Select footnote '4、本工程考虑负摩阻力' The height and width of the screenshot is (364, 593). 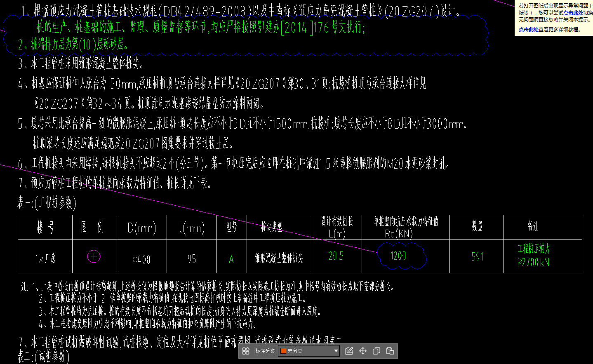coord(148,323)
